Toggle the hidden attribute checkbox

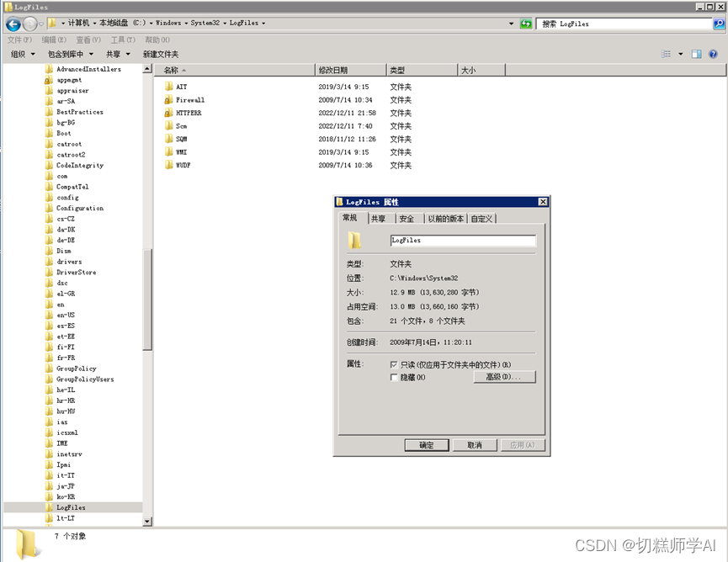point(394,377)
